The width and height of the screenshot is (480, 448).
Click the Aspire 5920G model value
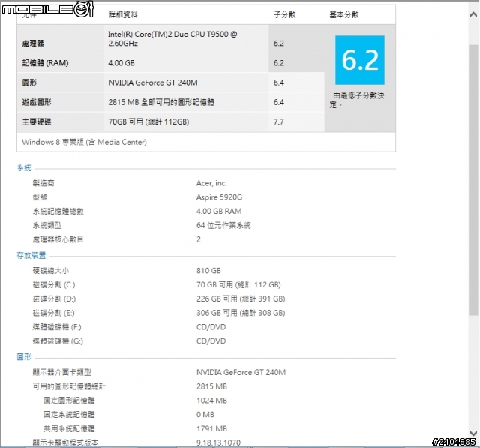tap(219, 197)
